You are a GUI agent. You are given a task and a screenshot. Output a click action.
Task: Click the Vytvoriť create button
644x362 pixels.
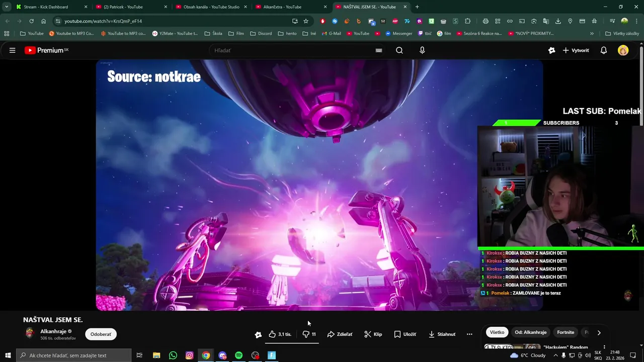click(x=576, y=50)
